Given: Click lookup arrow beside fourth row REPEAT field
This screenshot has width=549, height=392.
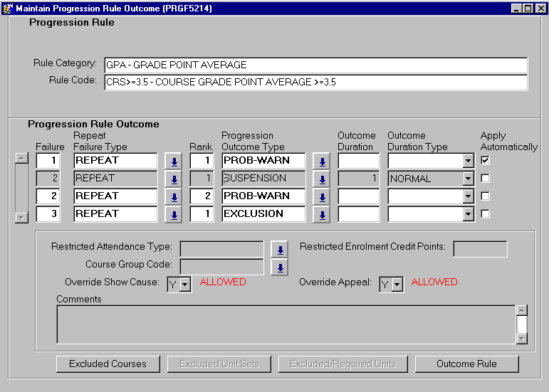Looking at the screenshot, I should 173,214.
